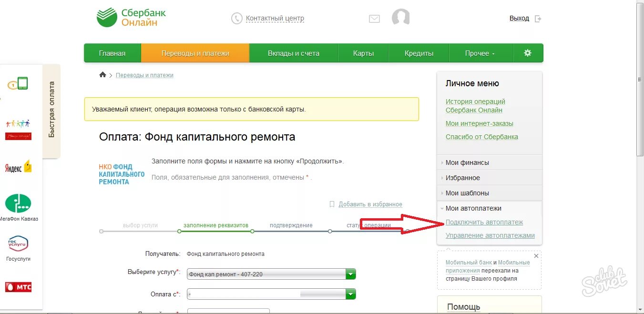This screenshot has width=644, height=314.
Task: Click the Личное меню heading
Action: click(x=472, y=83)
